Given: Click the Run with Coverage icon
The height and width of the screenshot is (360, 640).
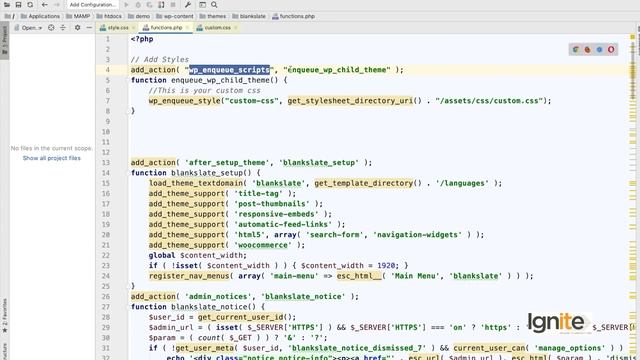Looking at the screenshot, I should [149, 5].
